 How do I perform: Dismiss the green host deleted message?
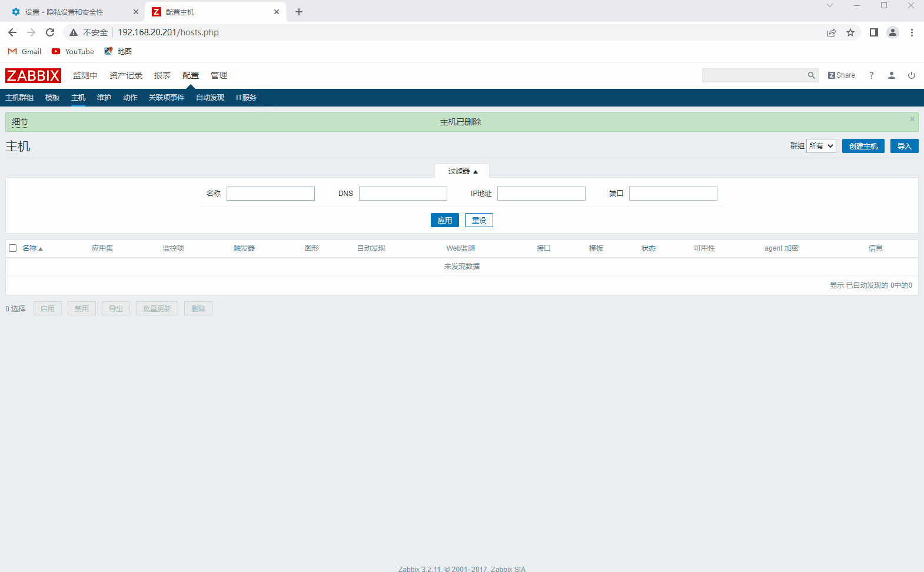click(x=912, y=119)
